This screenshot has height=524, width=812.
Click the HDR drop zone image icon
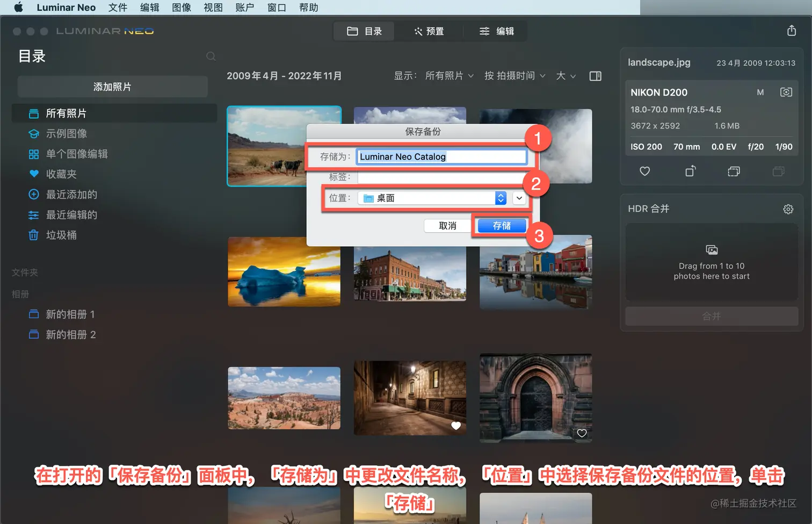[712, 250]
